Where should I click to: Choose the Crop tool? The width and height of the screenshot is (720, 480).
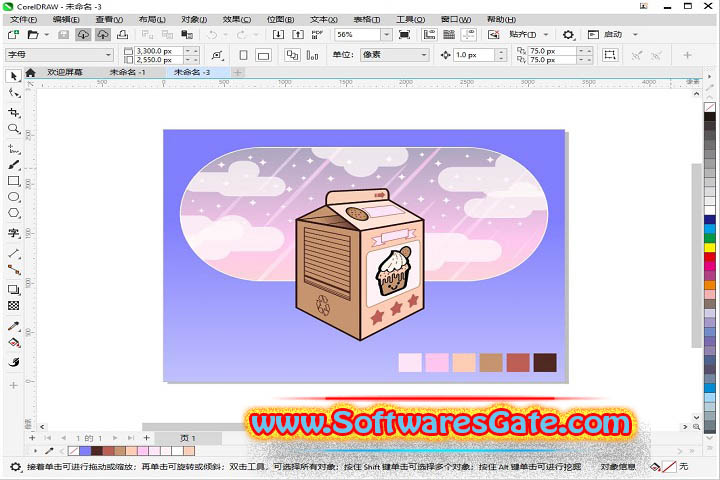click(14, 112)
